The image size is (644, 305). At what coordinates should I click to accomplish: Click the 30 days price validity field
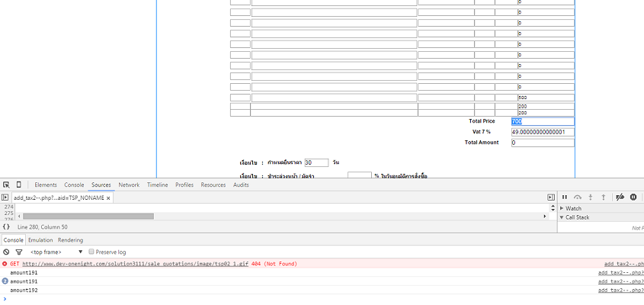click(x=316, y=162)
